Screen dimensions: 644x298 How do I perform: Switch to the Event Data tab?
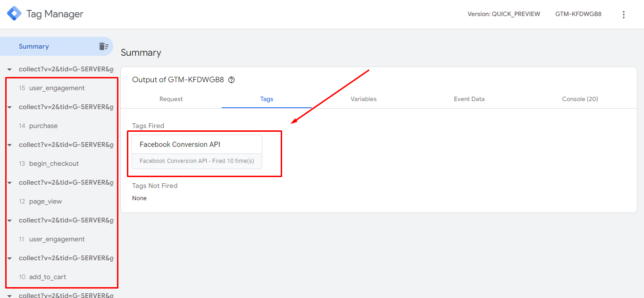coord(469,99)
